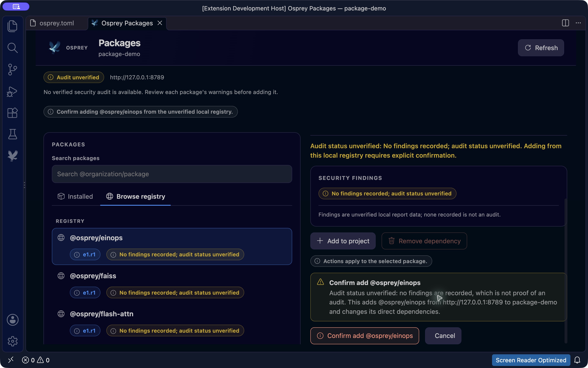Open the Extensions view
The height and width of the screenshot is (368, 588).
(x=12, y=113)
